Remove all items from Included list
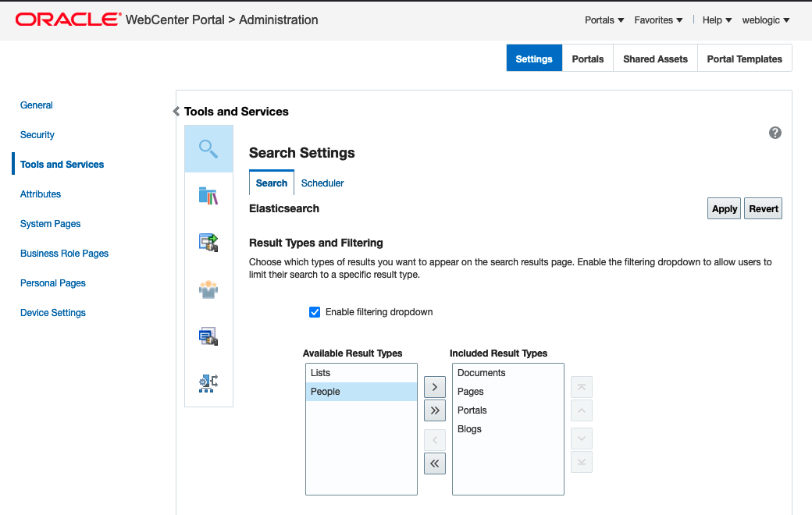Image resolution: width=812 pixels, height=515 pixels. pyautogui.click(x=434, y=463)
